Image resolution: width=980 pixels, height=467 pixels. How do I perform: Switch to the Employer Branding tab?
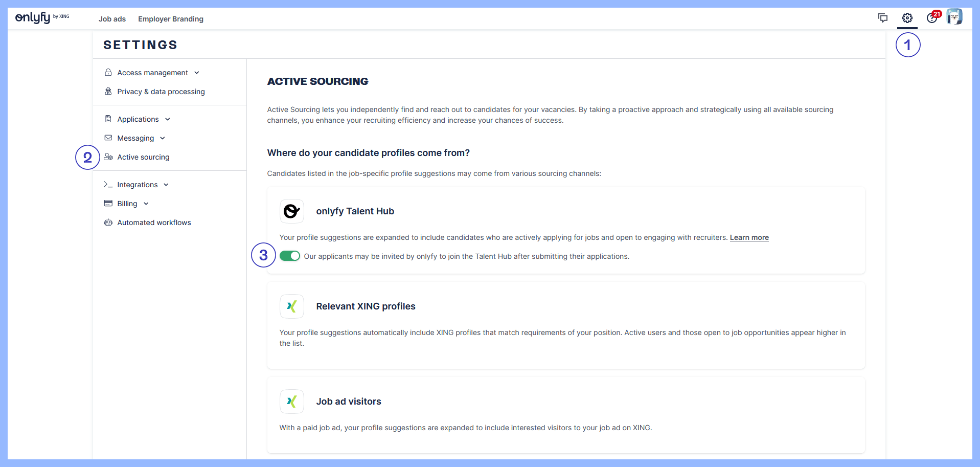(x=170, y=19)
